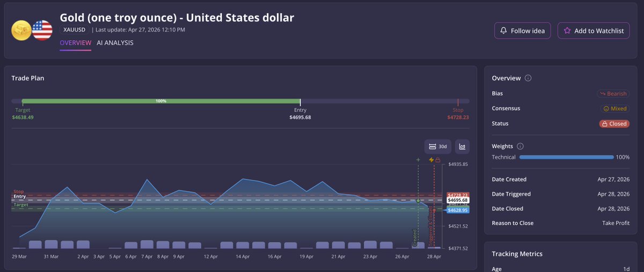644x272 pixels.
Task: Click the Technical weight 100% bar
Action: pyautogui.click(x=567, y=157)
